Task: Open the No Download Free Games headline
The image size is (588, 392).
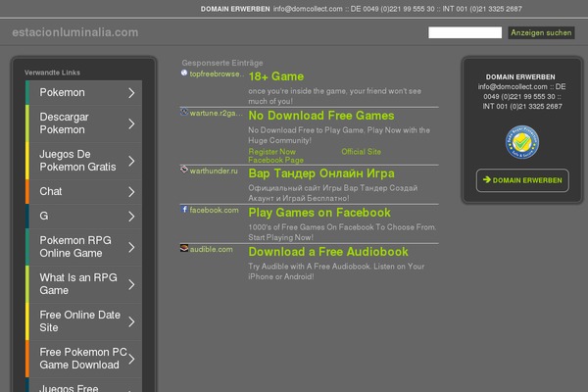Action: click(321, 116)
